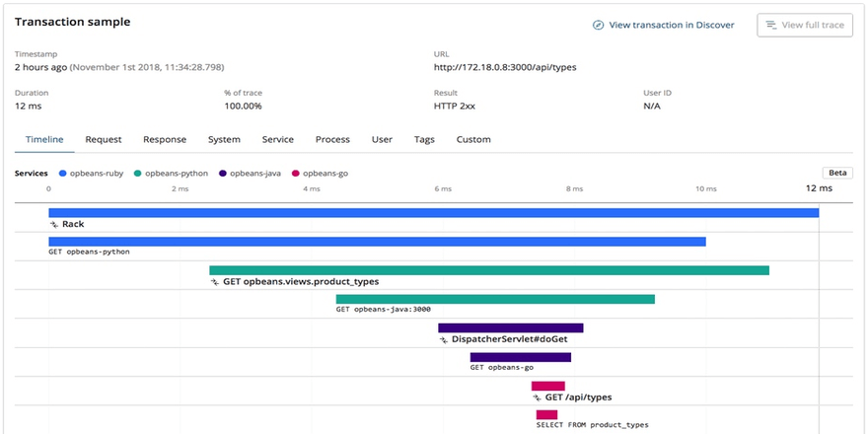Click the pink opbeans-go legend dot
The image size is (868, 434).
[x=296, y=173]
